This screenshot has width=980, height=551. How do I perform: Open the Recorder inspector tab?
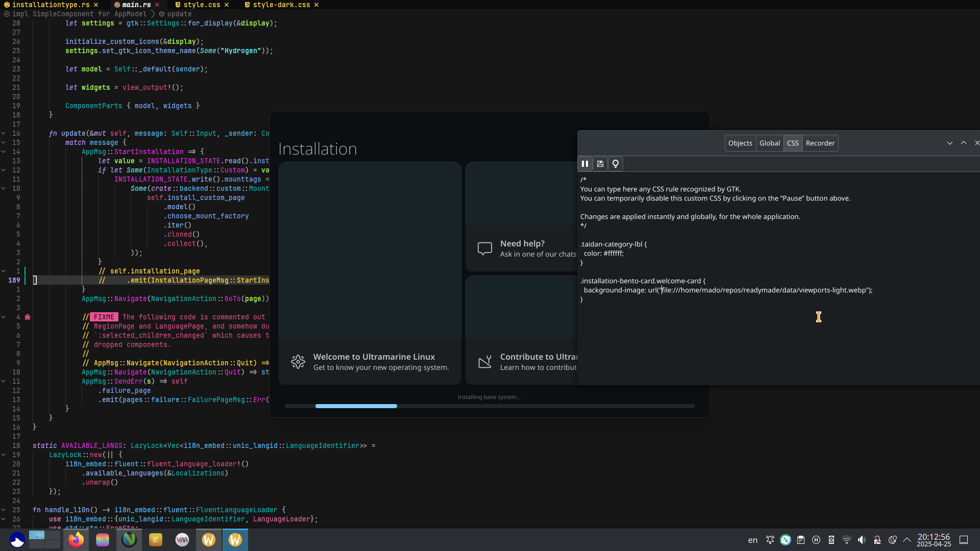pyautogui.click(x=820, y=143)
